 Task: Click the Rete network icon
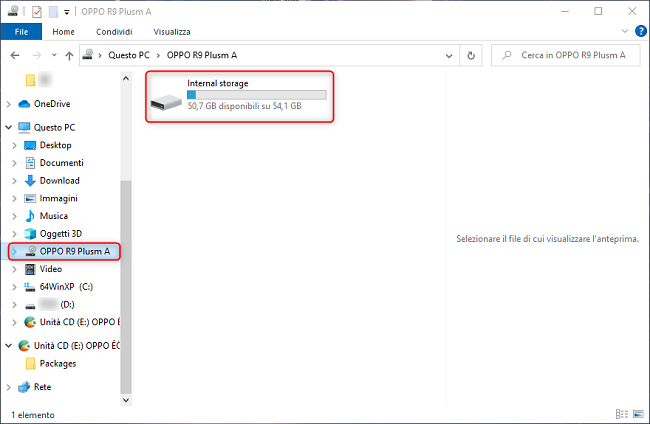click(x=24, y=387)
